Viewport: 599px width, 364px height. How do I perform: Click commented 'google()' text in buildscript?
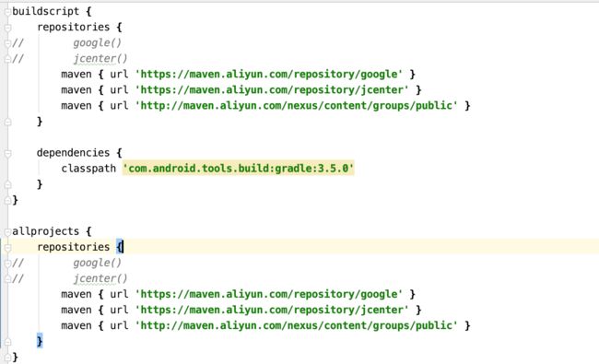98,42
